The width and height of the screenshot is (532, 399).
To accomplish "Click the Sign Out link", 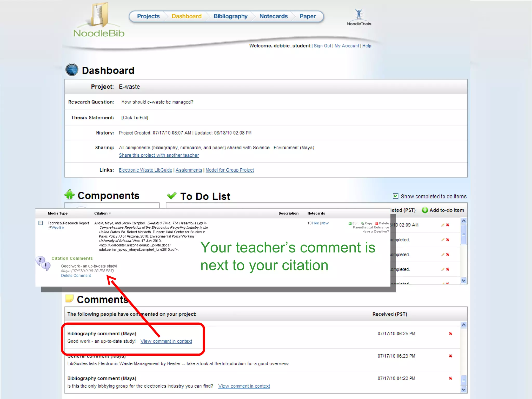I will click(322, 46).
